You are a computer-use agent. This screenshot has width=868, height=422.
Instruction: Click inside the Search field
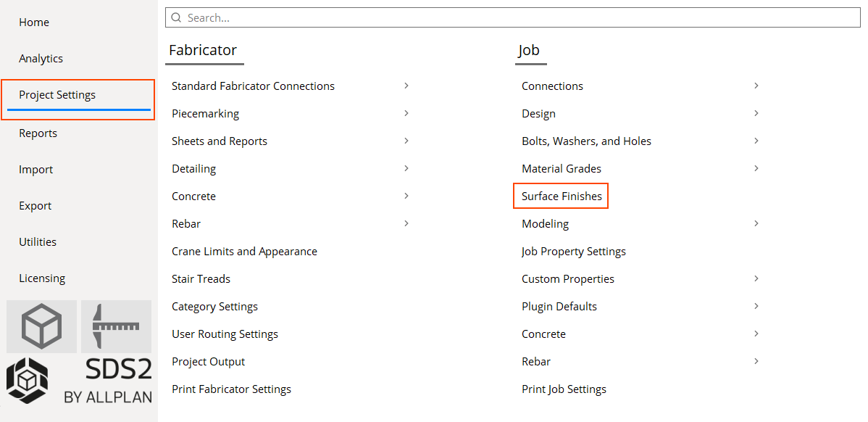(x=435, y=17)
